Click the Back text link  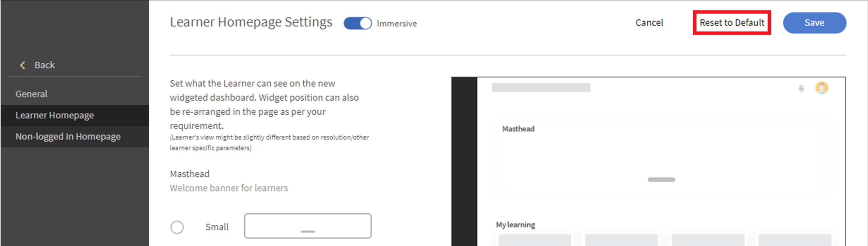(44, 65)
